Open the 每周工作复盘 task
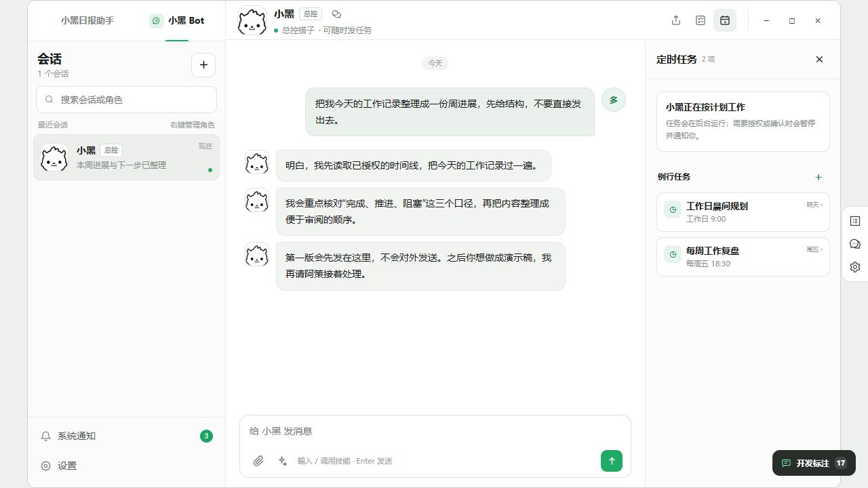The width and height of the screenshot is (868, 488). [743, 256]
